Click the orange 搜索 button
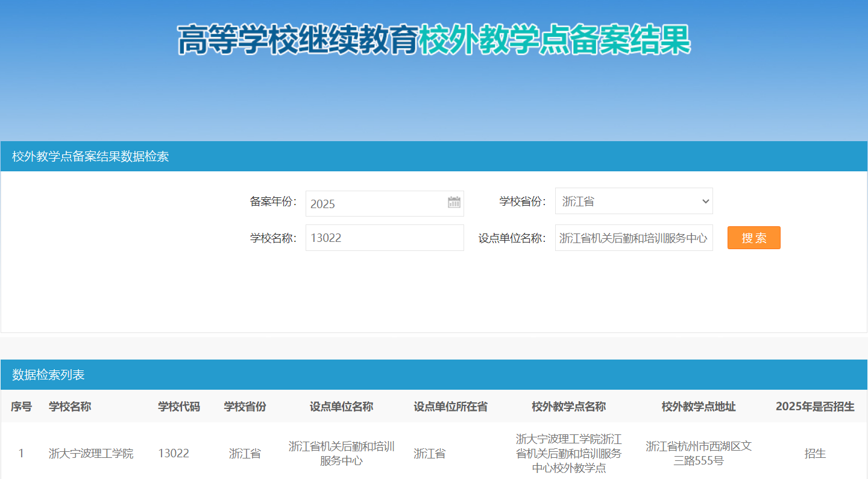This screenshot has height=479, width=868. pyautogui.click(x=753, y=238)
